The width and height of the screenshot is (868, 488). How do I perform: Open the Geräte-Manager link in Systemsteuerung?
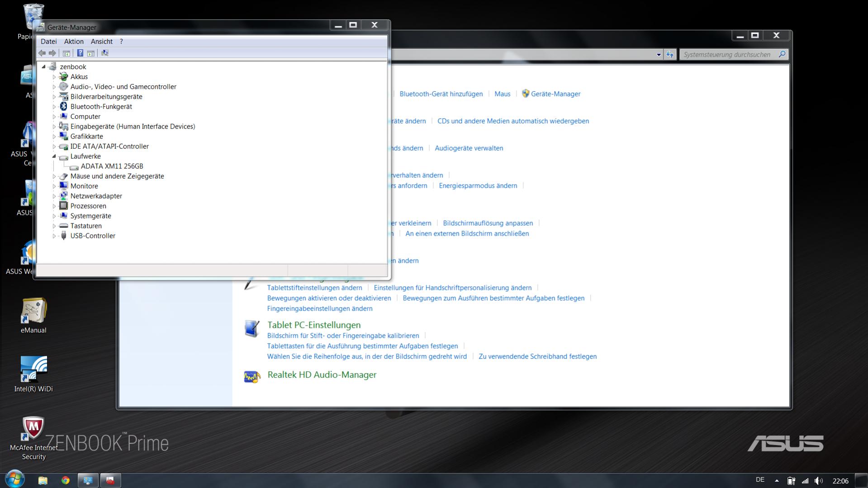click(555, 94)
